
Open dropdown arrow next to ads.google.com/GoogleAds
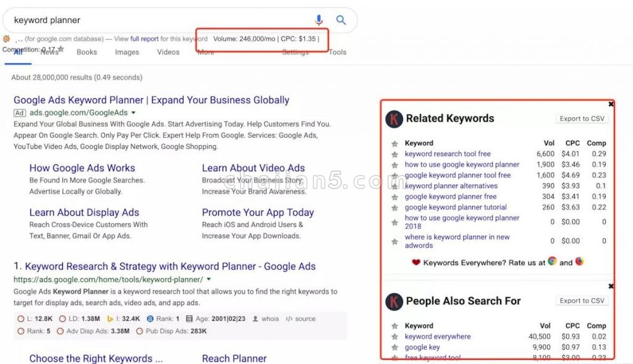pyautogui.click(x=134, y=113)
